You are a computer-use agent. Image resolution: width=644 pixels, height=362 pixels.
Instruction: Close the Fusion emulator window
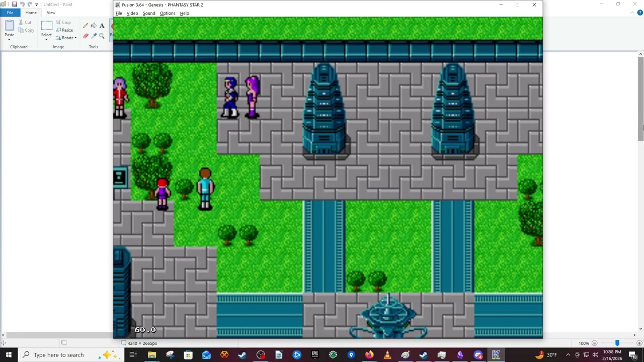point(534,5)
